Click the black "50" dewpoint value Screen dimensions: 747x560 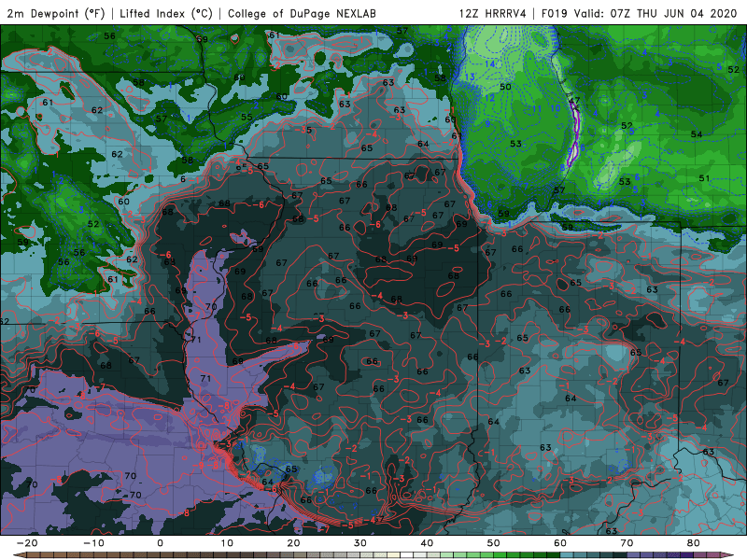pos(505,87)
